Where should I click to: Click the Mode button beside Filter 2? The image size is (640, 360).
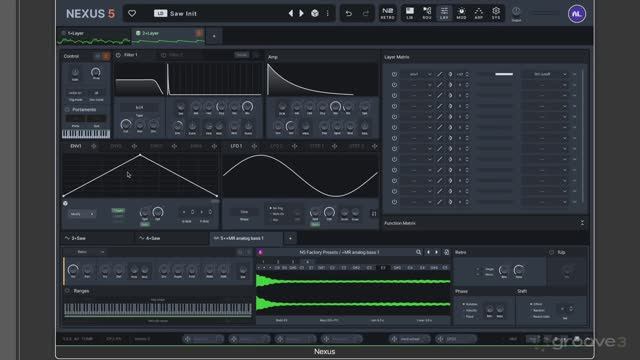pos(242,55)
